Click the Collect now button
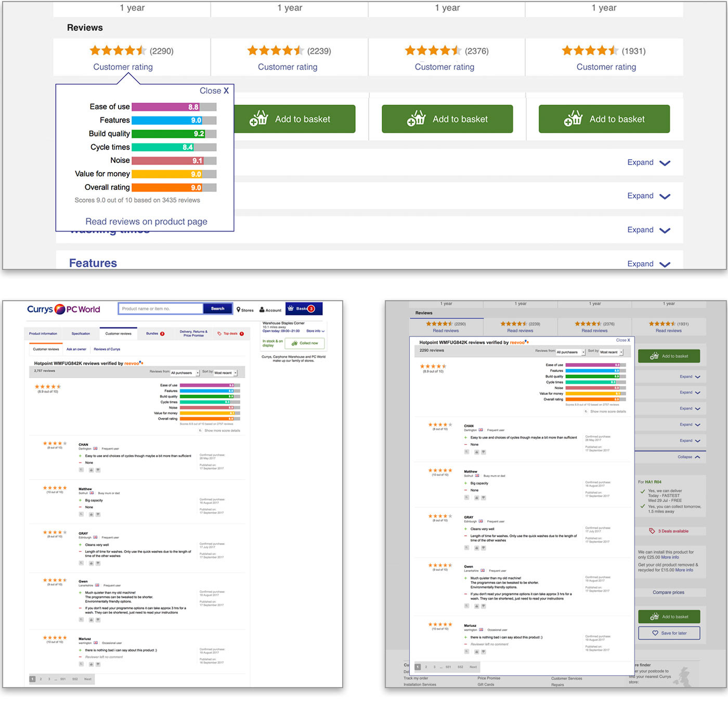Screen dimensions: 728x710 (305, 343)
